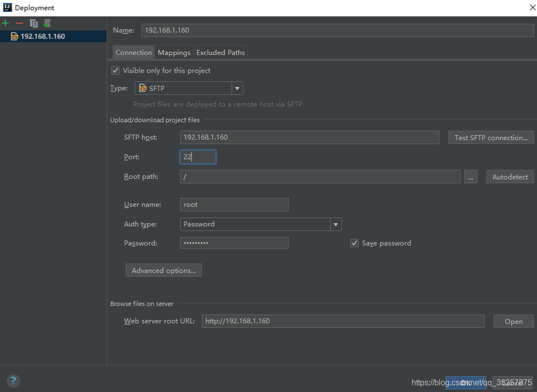
Task: Browse root path with ellipsis button
Action: coord(470,177)
